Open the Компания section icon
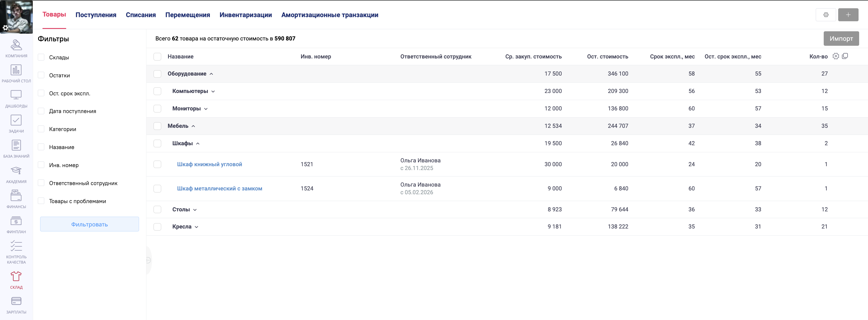 tap(16, 45)
